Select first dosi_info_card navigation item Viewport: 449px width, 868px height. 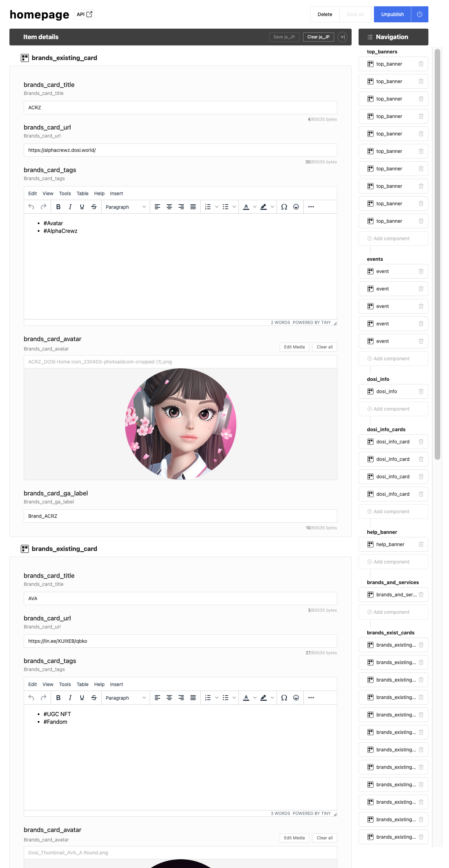[x=393, y=442]
